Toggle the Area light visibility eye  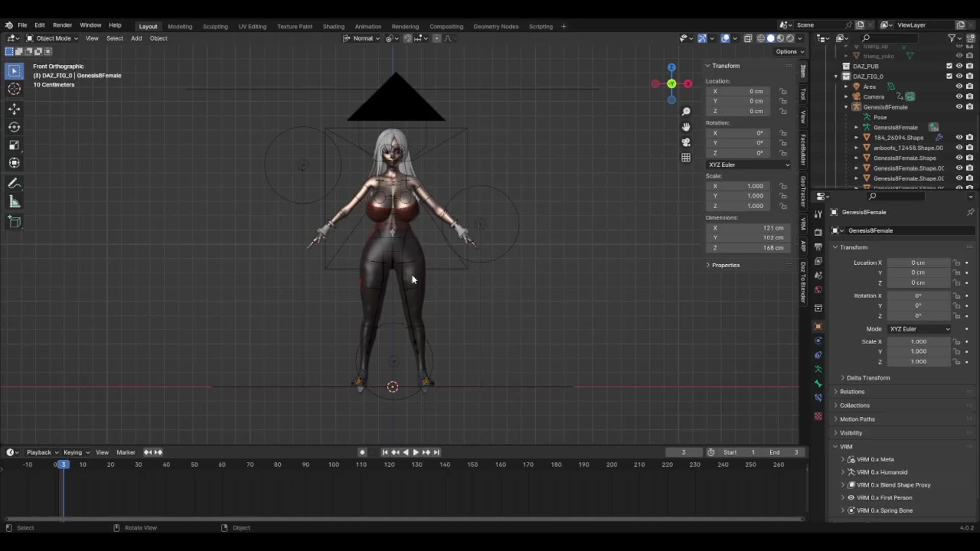(959, 86)
